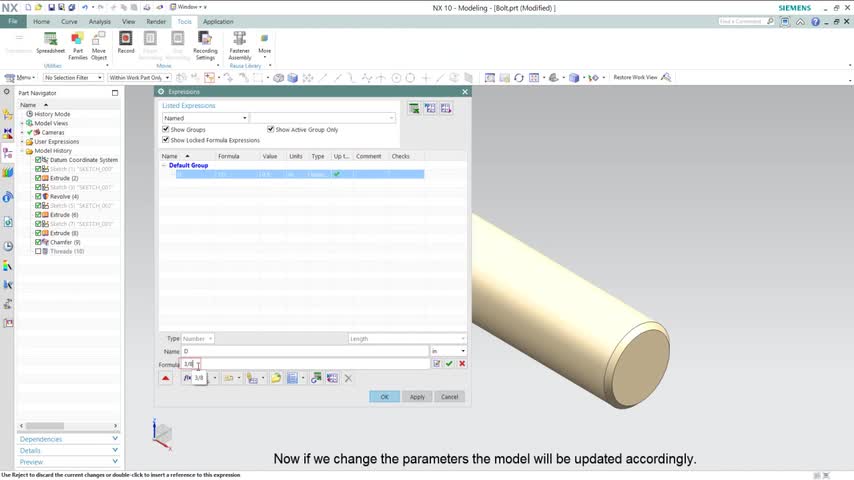This screenshot has height=480, width=854.
Task: Click Apply in Expressions dialog
Action: (x=417, y=397)
